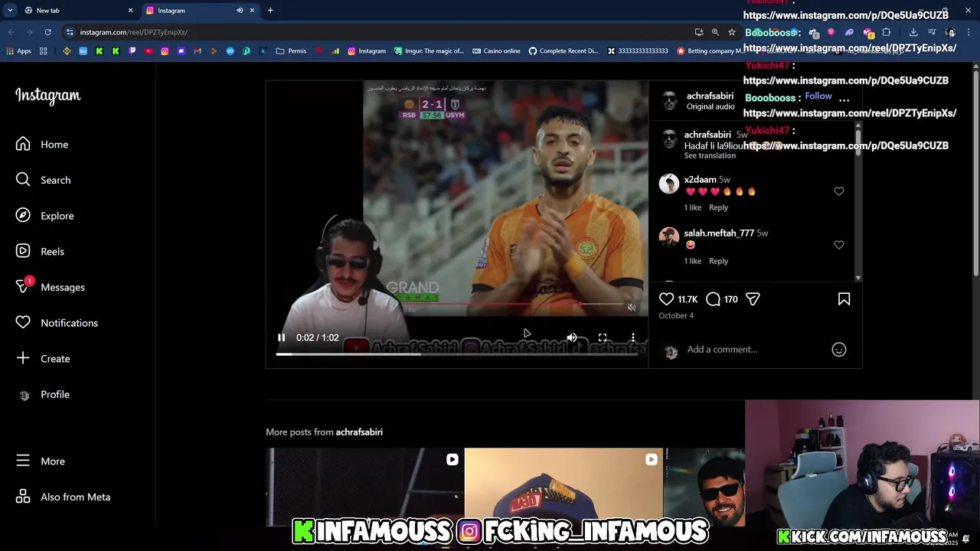Mute the Instagram tab audio icon

[239, 10]
